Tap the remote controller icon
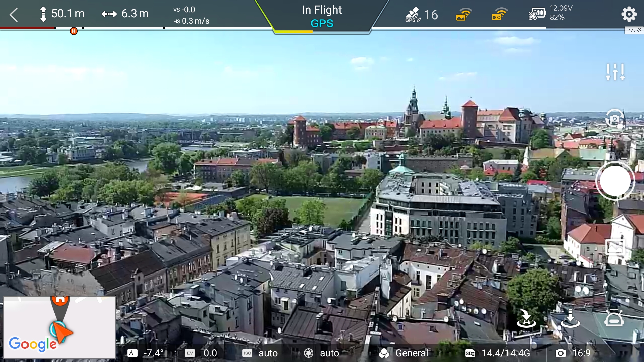This screenshot has height=362, width=644. pyautogui.click(x=614, y=318)
